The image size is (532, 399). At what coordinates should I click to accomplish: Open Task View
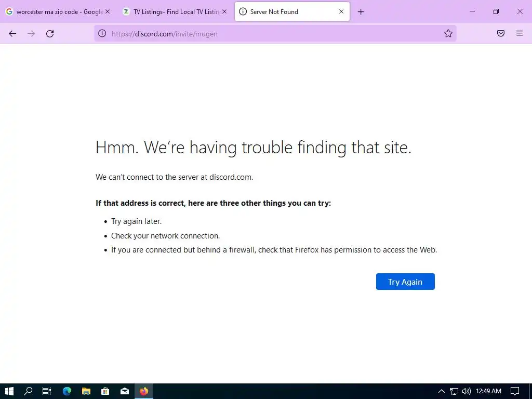click(46, 391)
